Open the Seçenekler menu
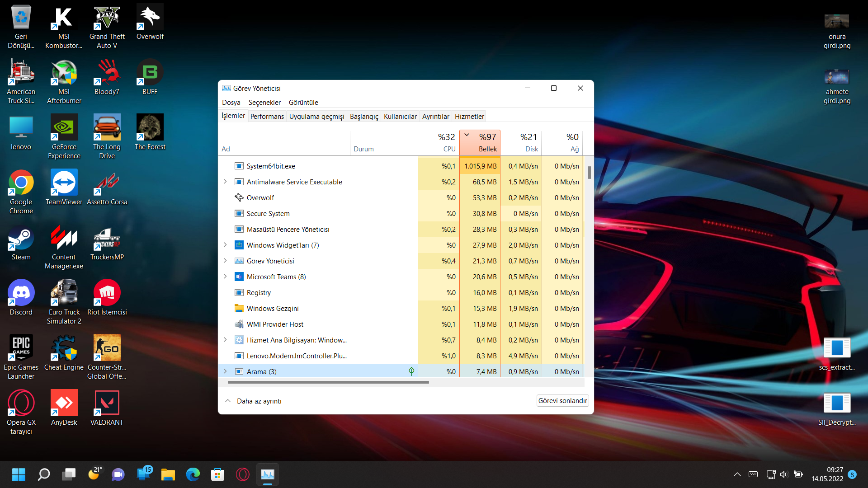The height and width of the screenshot is (488, 868). [264, 103]
